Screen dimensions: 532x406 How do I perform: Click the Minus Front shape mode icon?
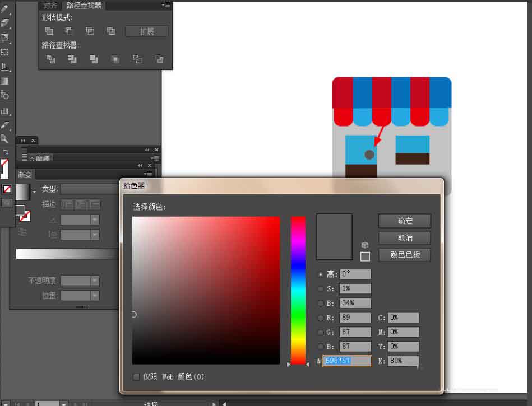pos(68,31)
